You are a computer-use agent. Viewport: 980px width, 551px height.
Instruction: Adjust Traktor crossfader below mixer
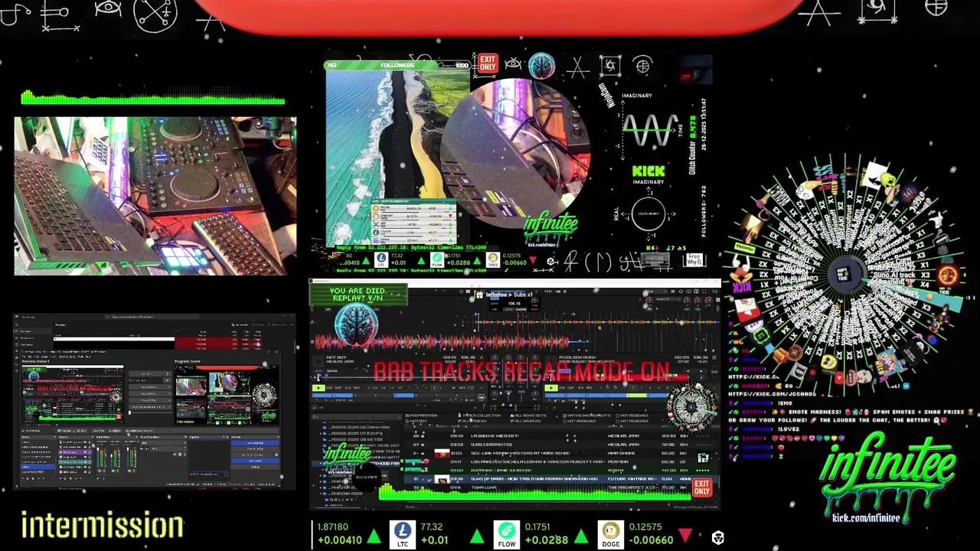[x=515, y=407]
